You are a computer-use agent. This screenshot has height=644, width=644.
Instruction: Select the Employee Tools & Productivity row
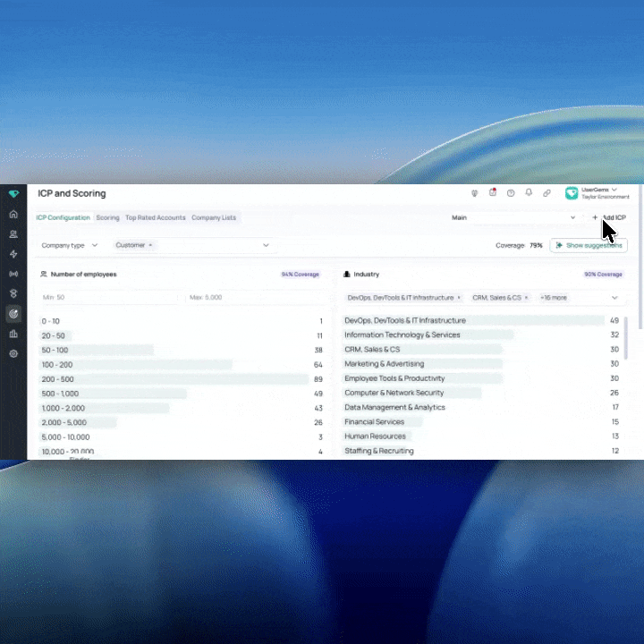tap(481, 378)
